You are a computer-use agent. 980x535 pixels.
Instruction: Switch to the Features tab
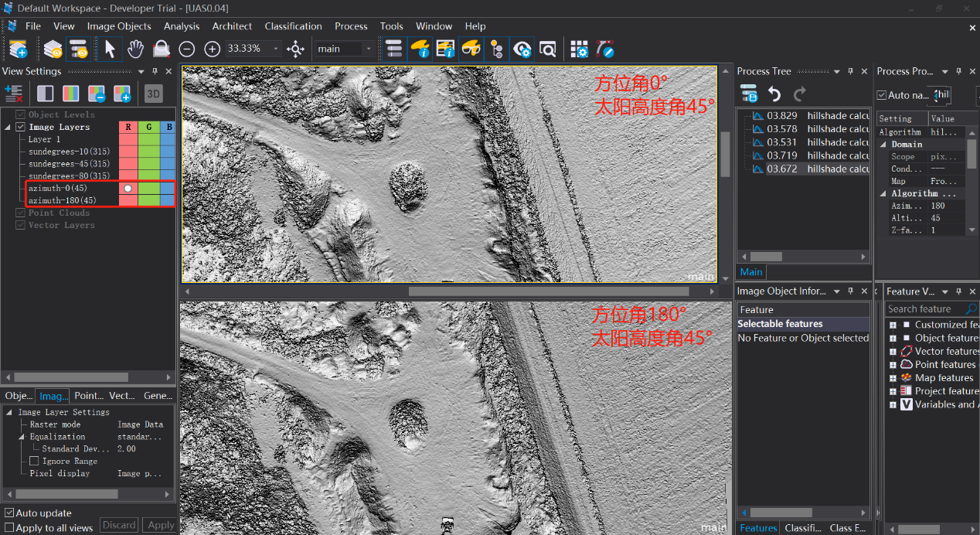pos(758,528)
